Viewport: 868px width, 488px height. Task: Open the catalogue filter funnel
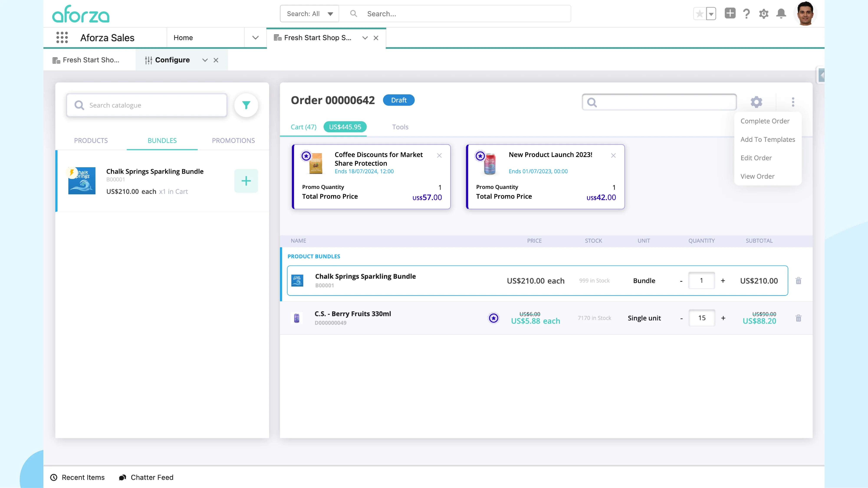click(x=246, y=105)
